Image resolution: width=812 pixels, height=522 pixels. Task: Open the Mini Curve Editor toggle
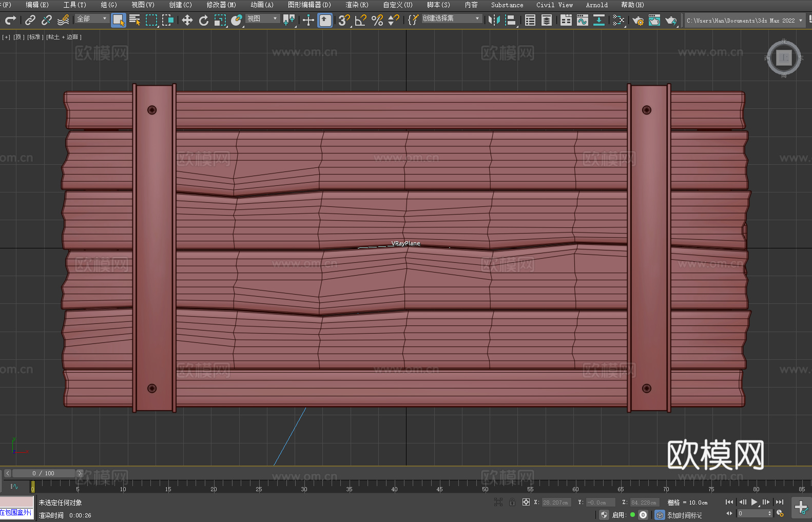(14, 486)
